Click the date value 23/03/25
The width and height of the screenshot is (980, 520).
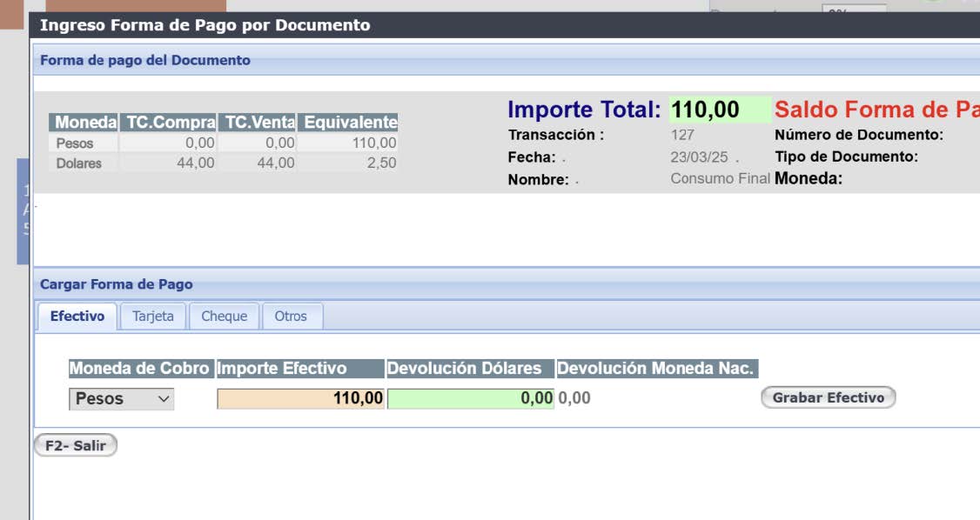coord(699,157)
